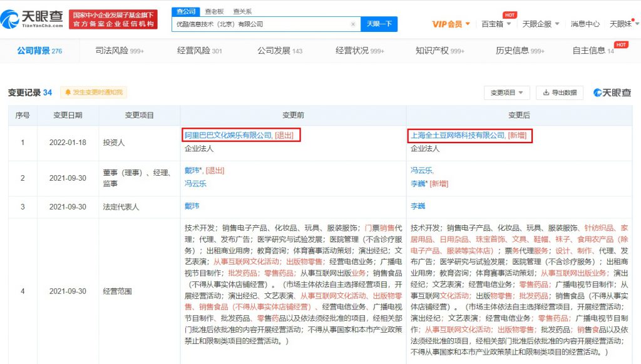Click the 变更后 column header

click(x=519, y=115)
